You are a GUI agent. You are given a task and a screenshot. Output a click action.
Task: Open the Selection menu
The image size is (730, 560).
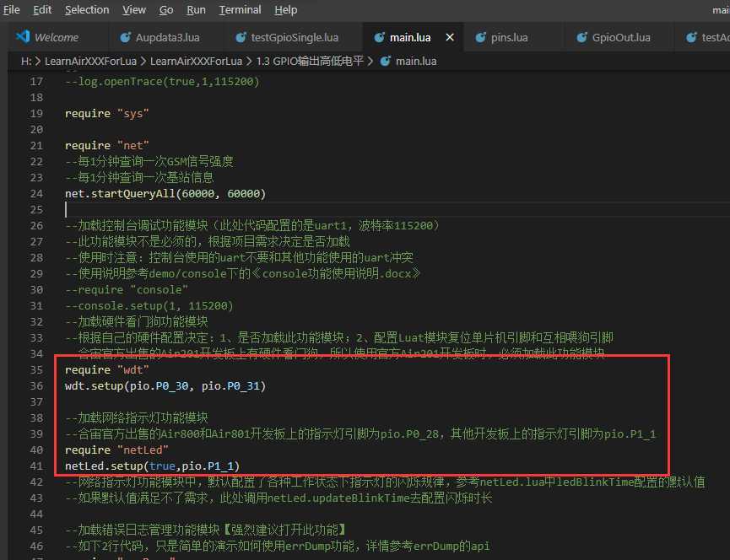pos(87,10)
